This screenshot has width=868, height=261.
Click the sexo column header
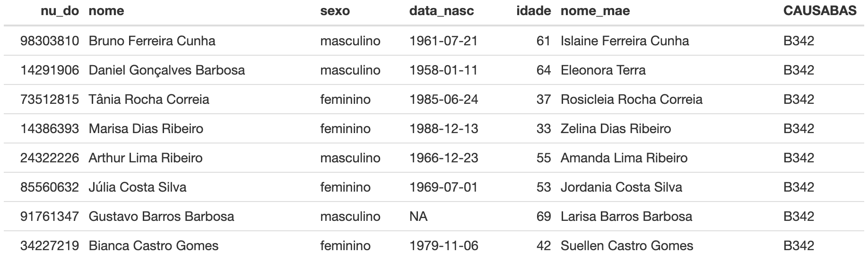(335, 11)
